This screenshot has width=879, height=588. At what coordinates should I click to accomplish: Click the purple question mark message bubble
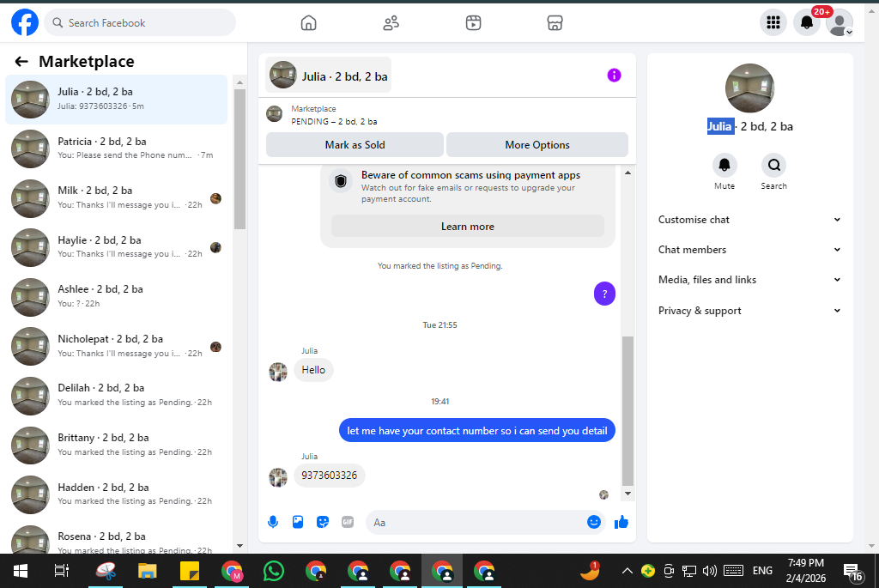(604, 294)
